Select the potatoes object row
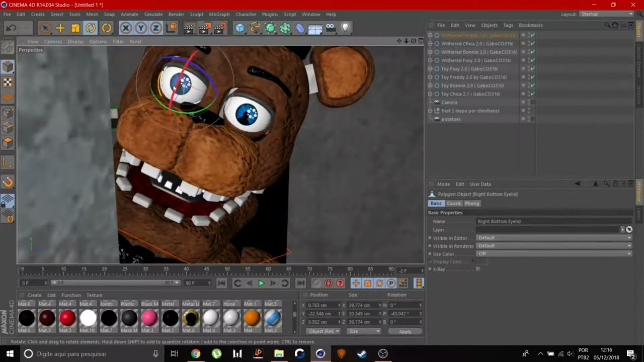 pyautogui.click(x=451, y=119)
